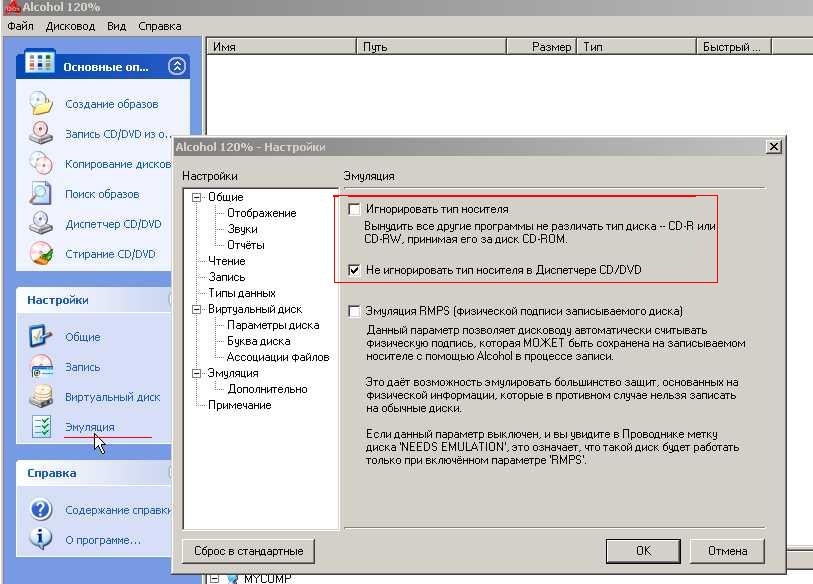Sort by Размер column header

pos(541,47)
